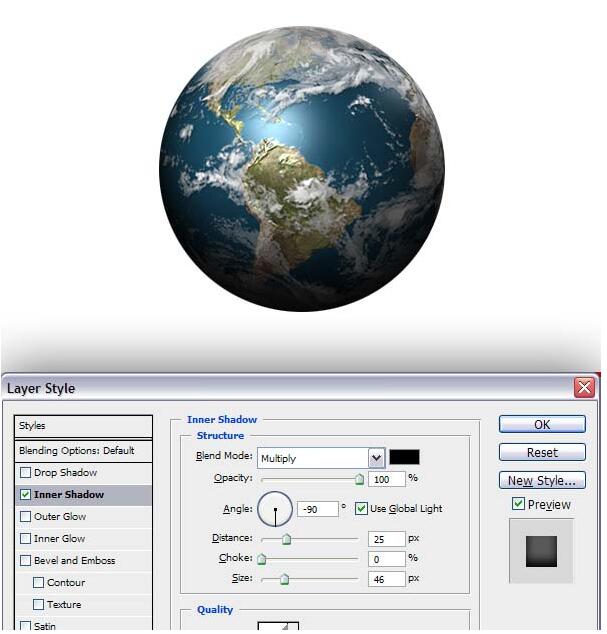Select the Bevel and Emboss style entry
Screen dimensions: 607x634
pos(75,560)
